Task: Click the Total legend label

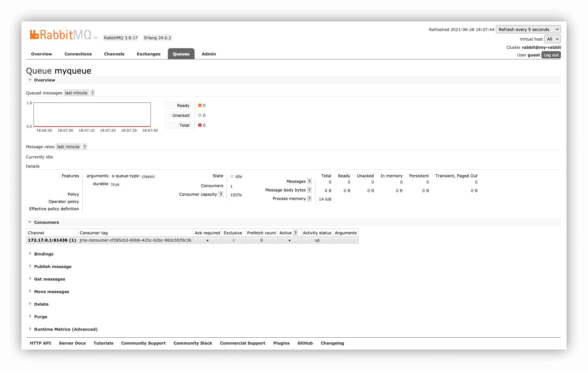Action: [x=178, y=125]
